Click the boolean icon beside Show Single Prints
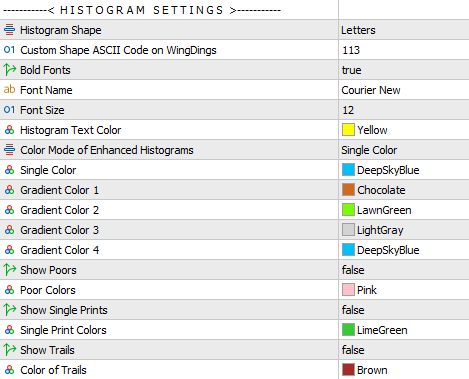This screenshot has height=379, width=469. (9, 310)
